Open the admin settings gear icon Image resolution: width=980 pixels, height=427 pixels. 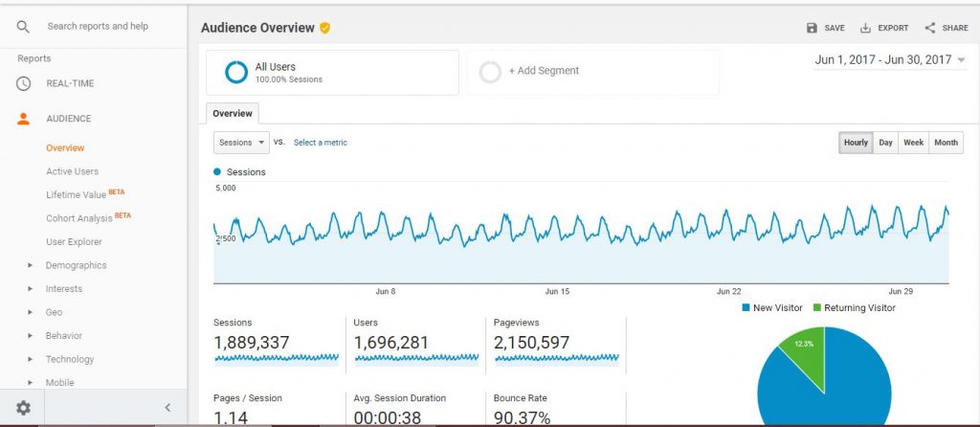[23, 408]
